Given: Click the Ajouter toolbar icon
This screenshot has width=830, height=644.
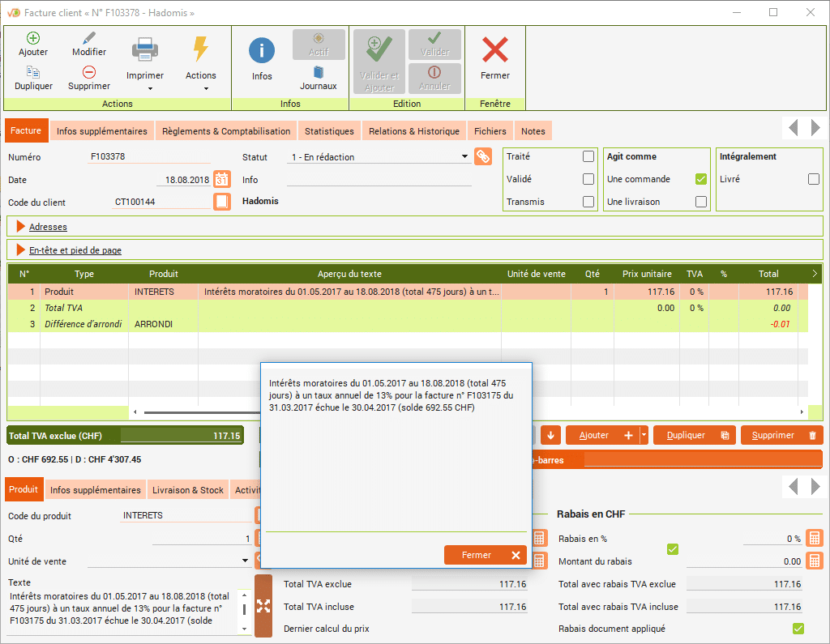Looking at the screenshot, I should [x=33, y=39].
